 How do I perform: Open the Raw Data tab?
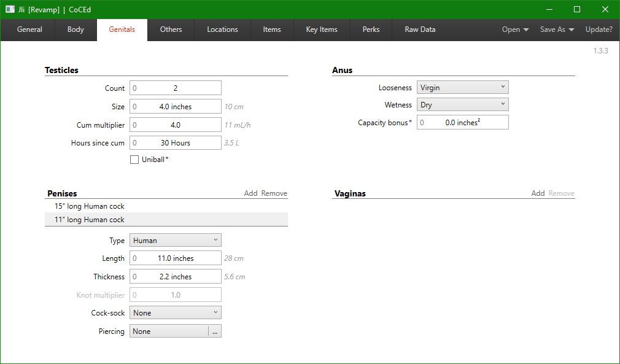[420, 29]
